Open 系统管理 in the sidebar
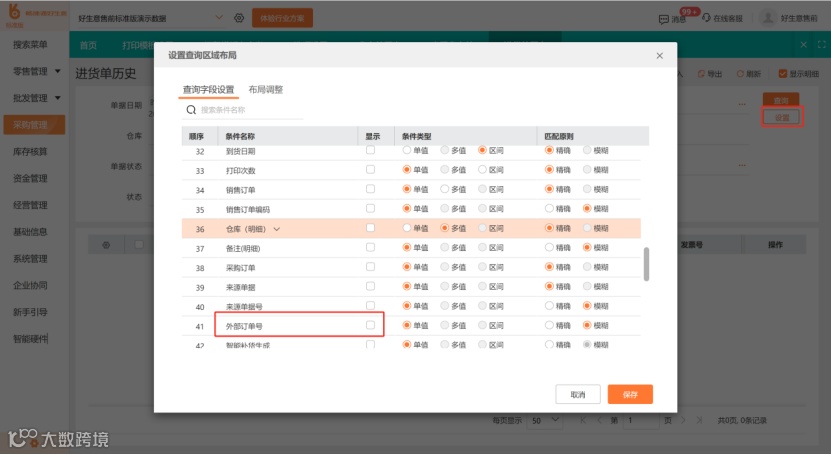This screenshot has height=455, width=831. [x=30, y=258]
